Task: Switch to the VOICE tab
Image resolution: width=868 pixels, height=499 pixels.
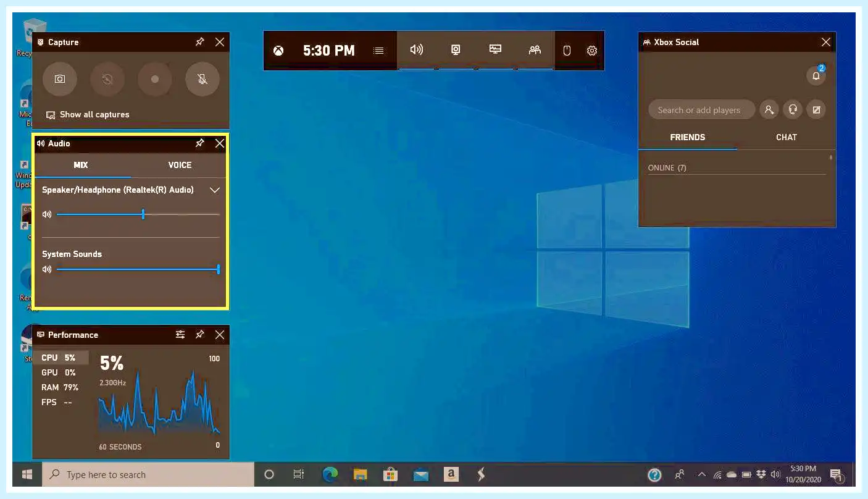Action: tap(180, 166)
